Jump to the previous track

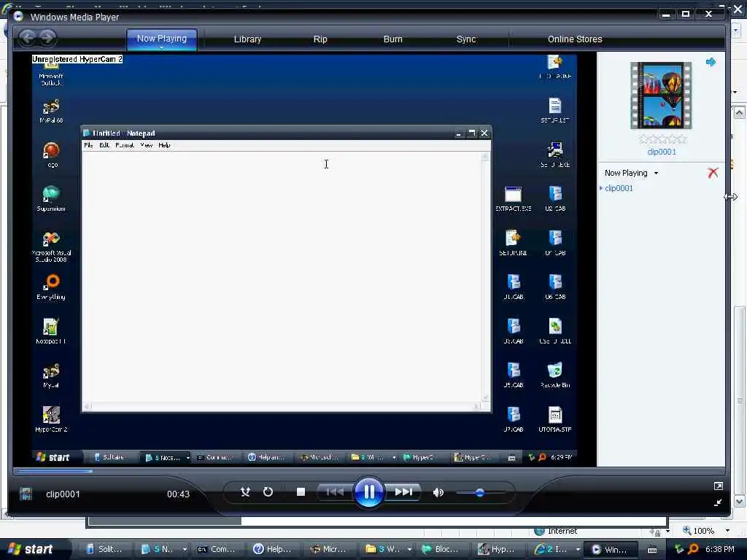click(x=334, y=492)
